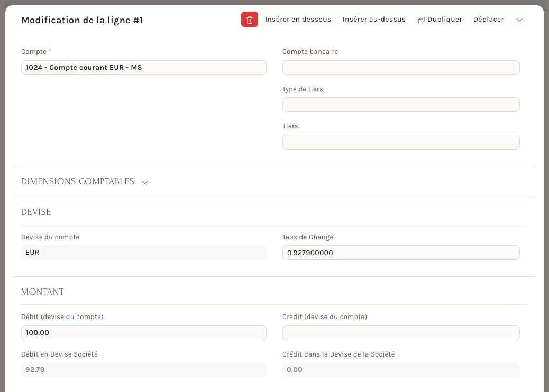549x392 pixels.
Task: Duplicate the row with Dupliquer
Action: (x=440, y=20)
